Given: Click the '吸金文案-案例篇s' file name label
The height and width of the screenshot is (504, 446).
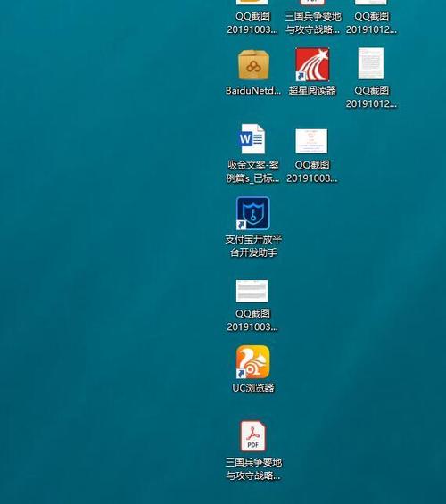Looking at the screenshot, I should pyautogui.click(x=253, y=171).
